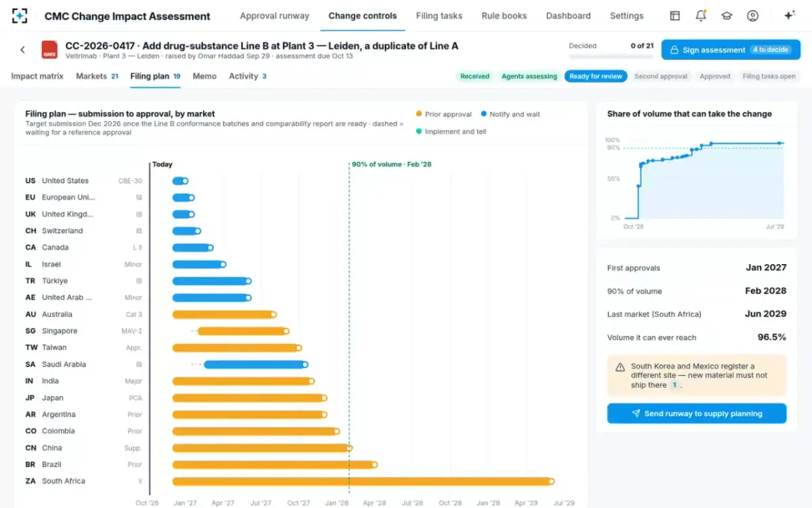Click the Sign assessment button
The width and height of the screenshot is (812, 508).
(731, 49)
